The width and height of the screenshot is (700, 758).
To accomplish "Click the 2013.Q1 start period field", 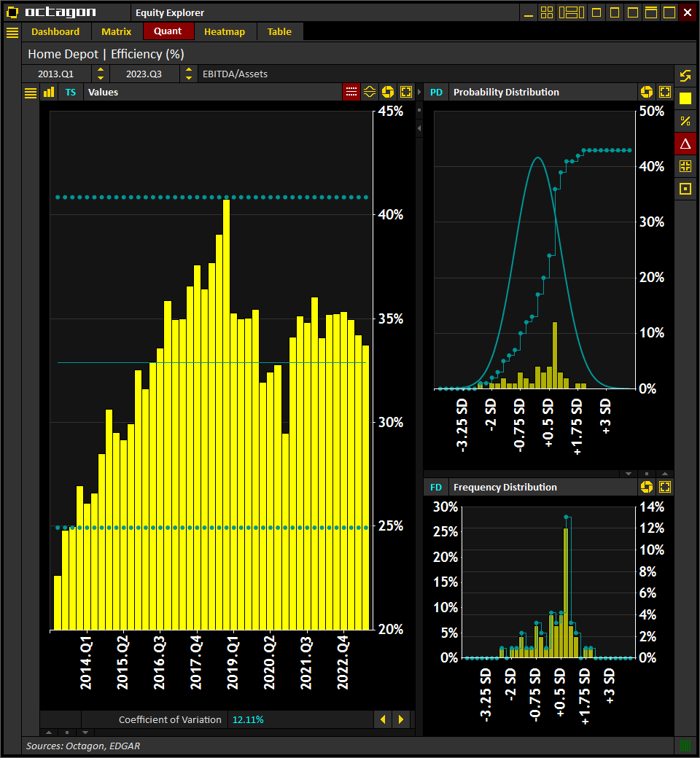I will [x=56, y=74].
